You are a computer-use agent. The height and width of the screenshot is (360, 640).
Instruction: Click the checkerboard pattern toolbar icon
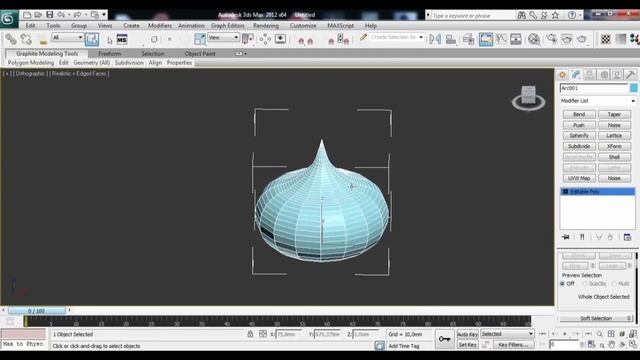(x=606, y=39)
